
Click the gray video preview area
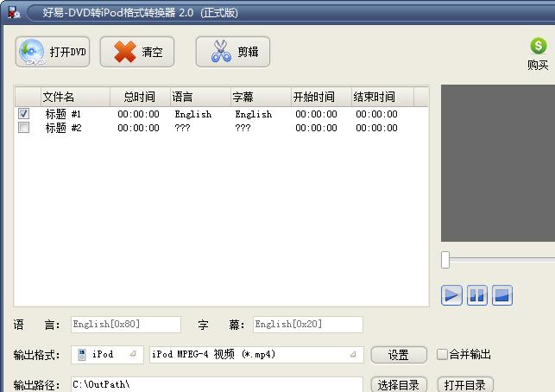pyautogui.click(x=498, y=163)
